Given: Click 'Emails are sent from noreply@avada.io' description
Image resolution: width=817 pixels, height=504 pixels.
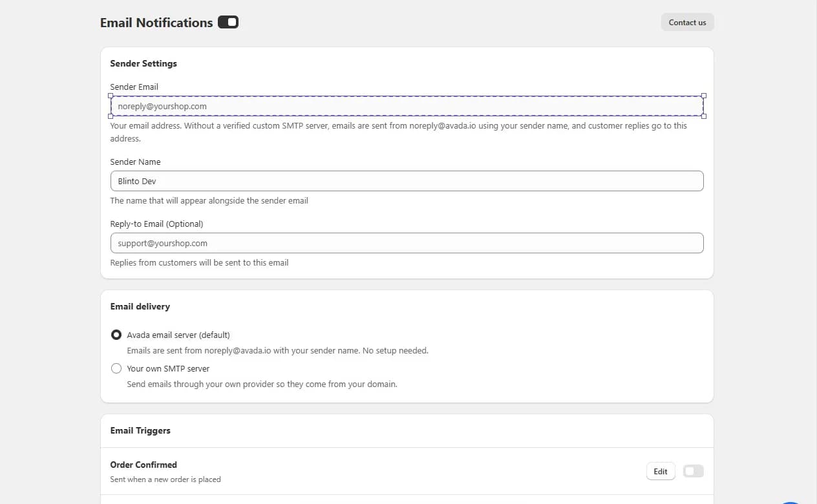Looking at the screenshot, I should click(277, 350).
